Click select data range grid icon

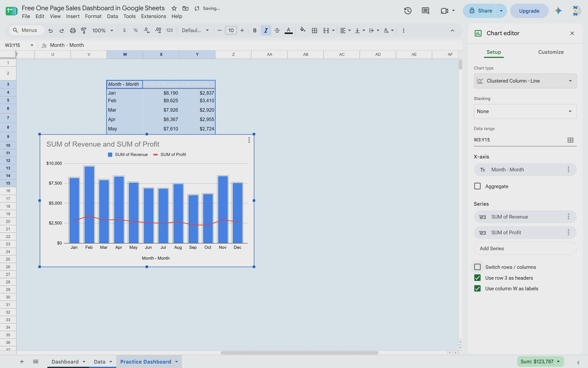point(570,140)
